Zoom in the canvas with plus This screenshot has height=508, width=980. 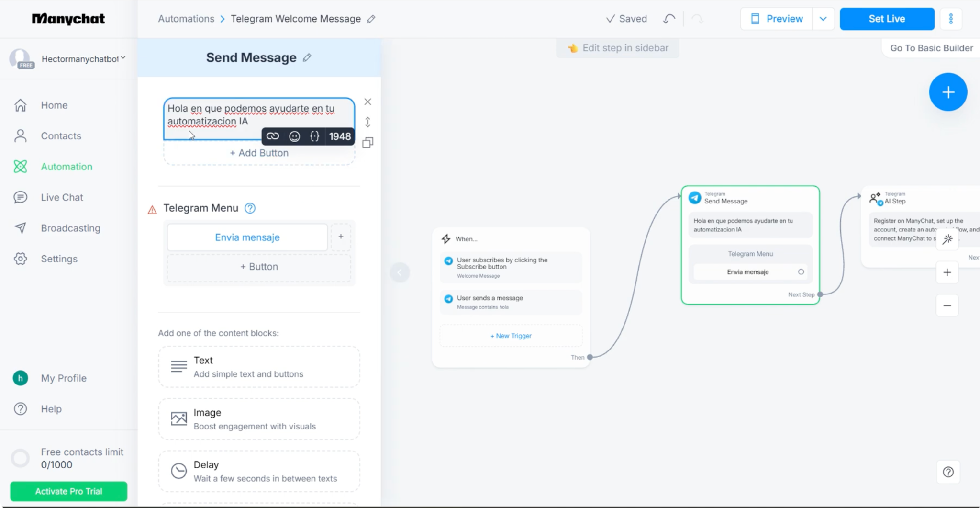[947, 272]
